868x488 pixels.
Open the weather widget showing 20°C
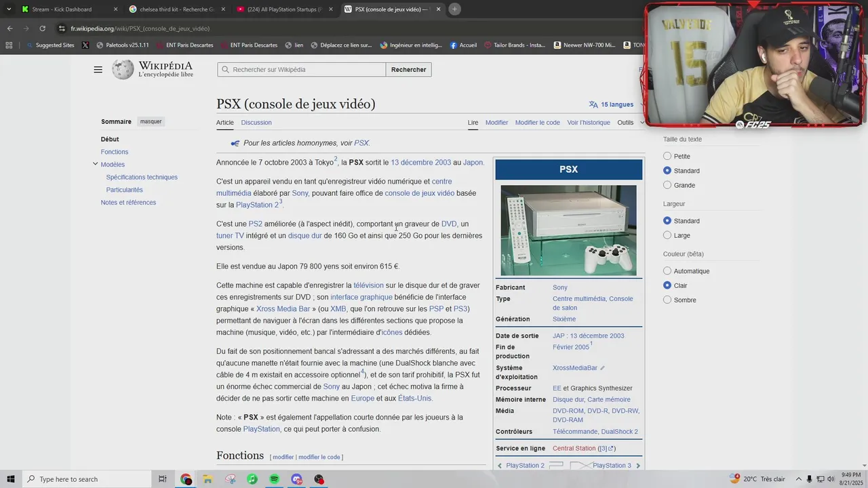(x=758, y=479)
